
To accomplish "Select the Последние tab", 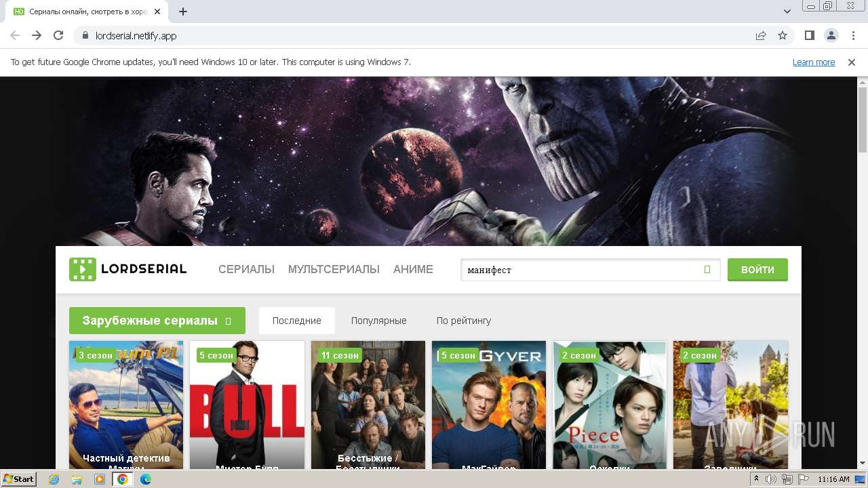I will (297, 321).
